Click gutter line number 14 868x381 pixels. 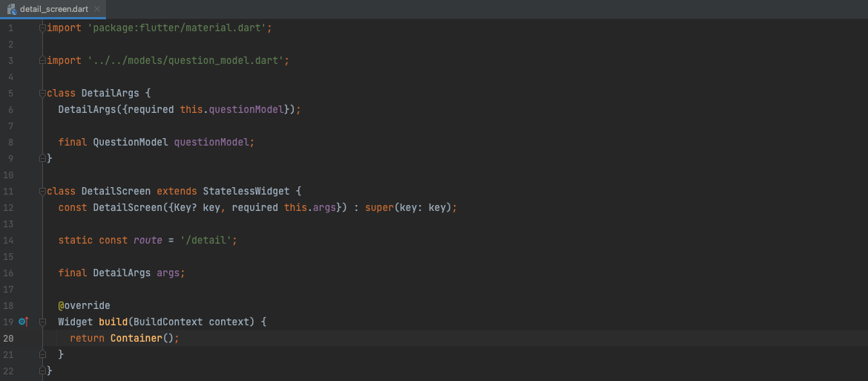click(x=7, y=241)
